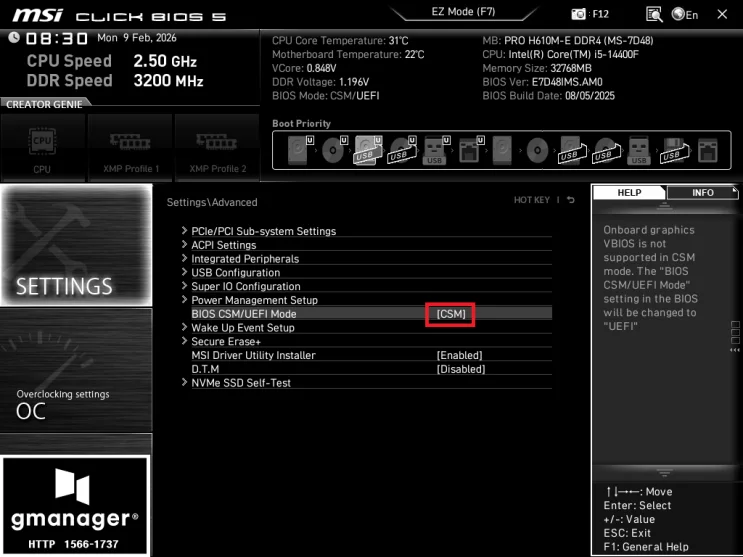Click the Settings\Advanced breadcrumb text
This screenshot has height=557, width=743.
pos(212,202)
